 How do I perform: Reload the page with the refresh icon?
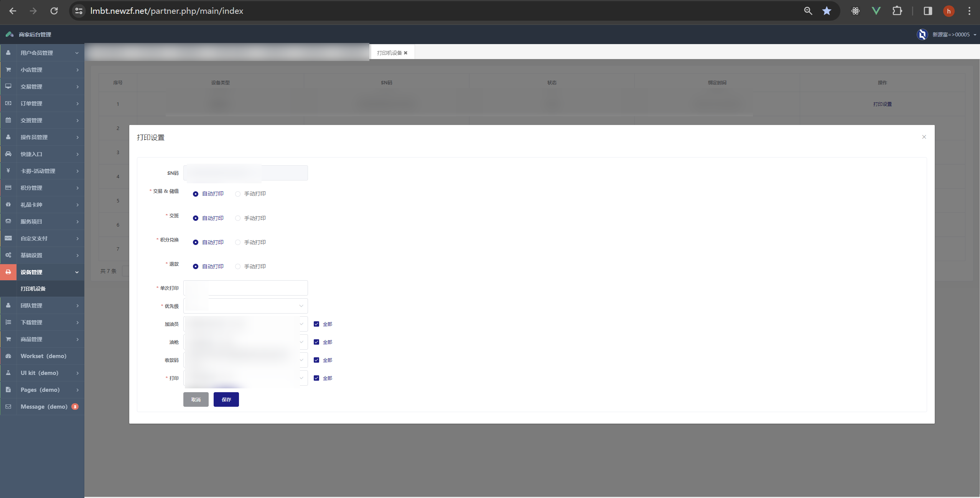pos(54,11)
